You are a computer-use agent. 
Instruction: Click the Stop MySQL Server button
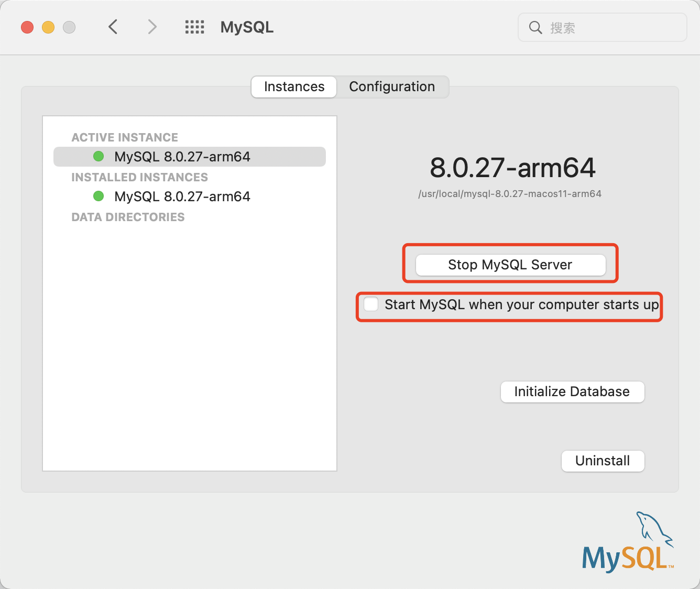click(510, 265)
